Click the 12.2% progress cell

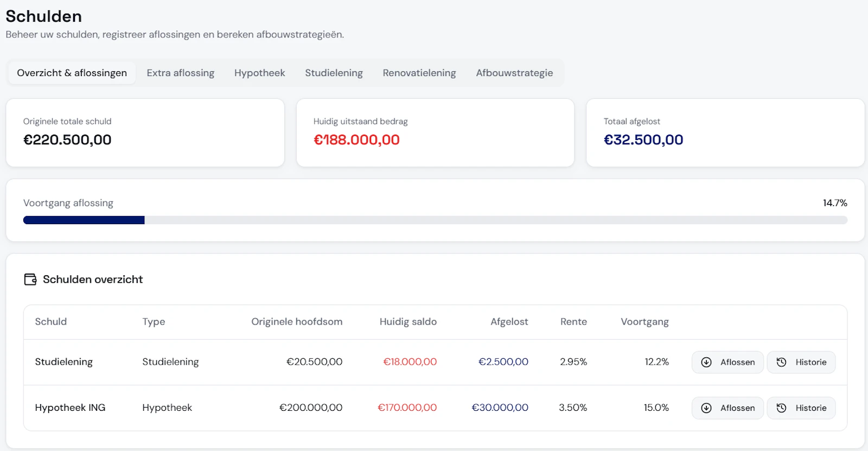(656, 362)
